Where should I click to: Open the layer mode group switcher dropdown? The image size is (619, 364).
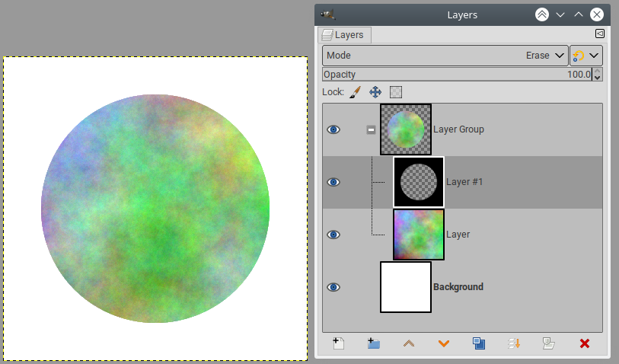pos(585,56)
